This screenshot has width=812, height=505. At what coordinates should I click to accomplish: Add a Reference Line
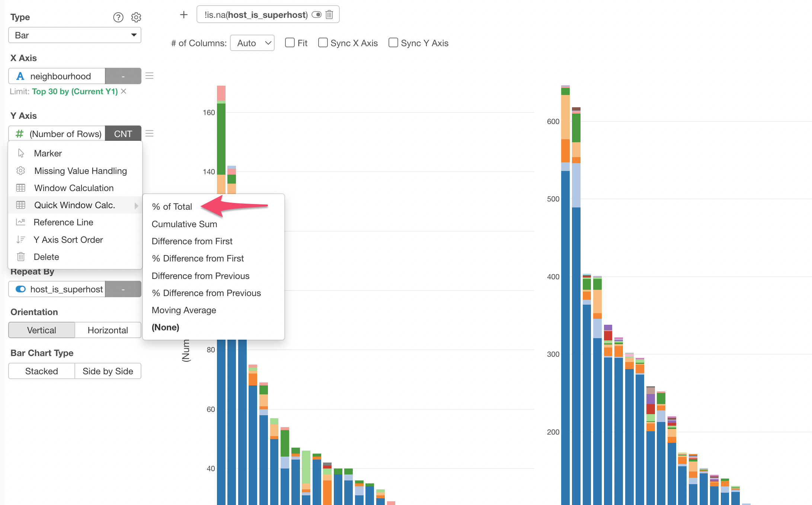[x=63, y=222]
